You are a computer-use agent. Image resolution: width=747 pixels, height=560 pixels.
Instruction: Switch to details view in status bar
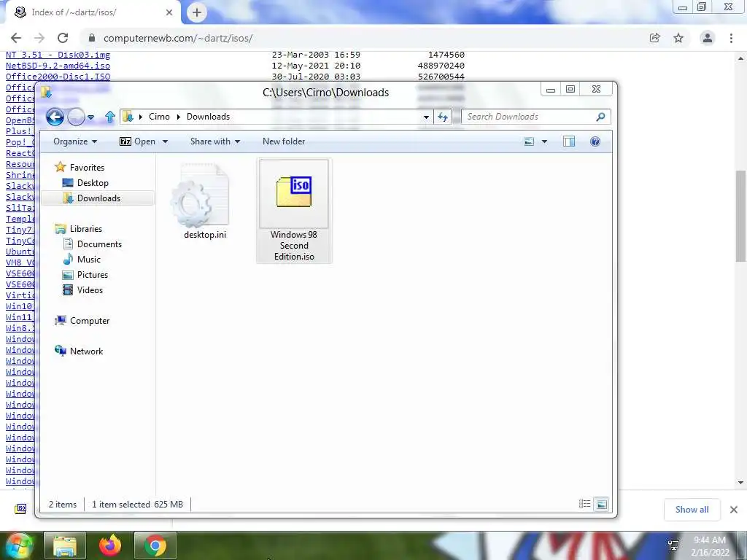pos(584,504)
